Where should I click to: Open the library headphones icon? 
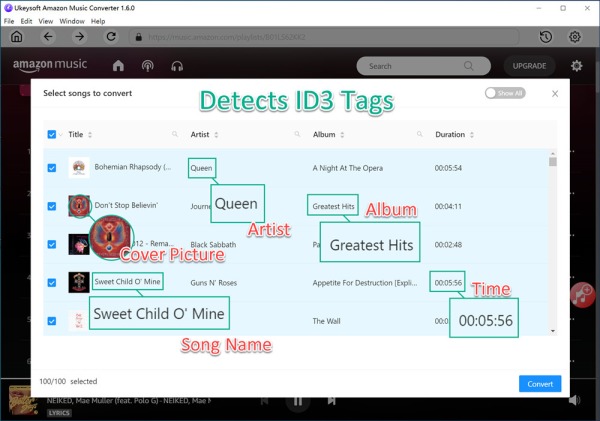click(177, 66)
